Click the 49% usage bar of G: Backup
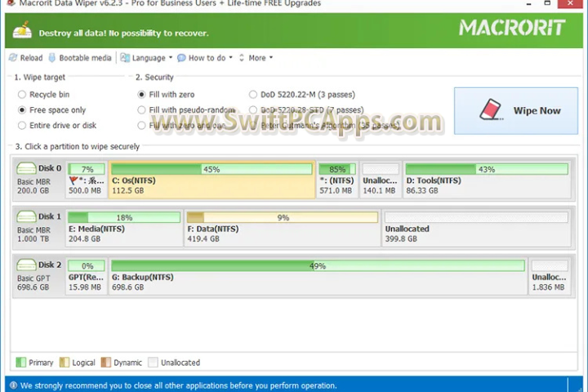The width and height of the screenshot is (588, 392). tap(318, 266)
